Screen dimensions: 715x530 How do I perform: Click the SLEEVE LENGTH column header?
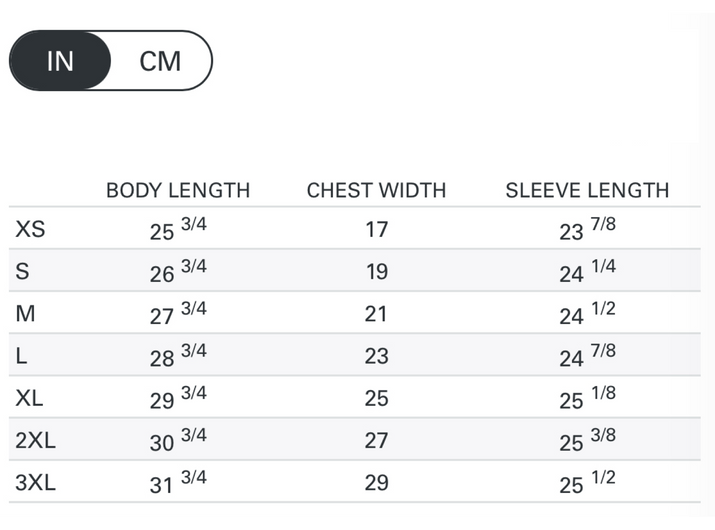pos(587,190)
